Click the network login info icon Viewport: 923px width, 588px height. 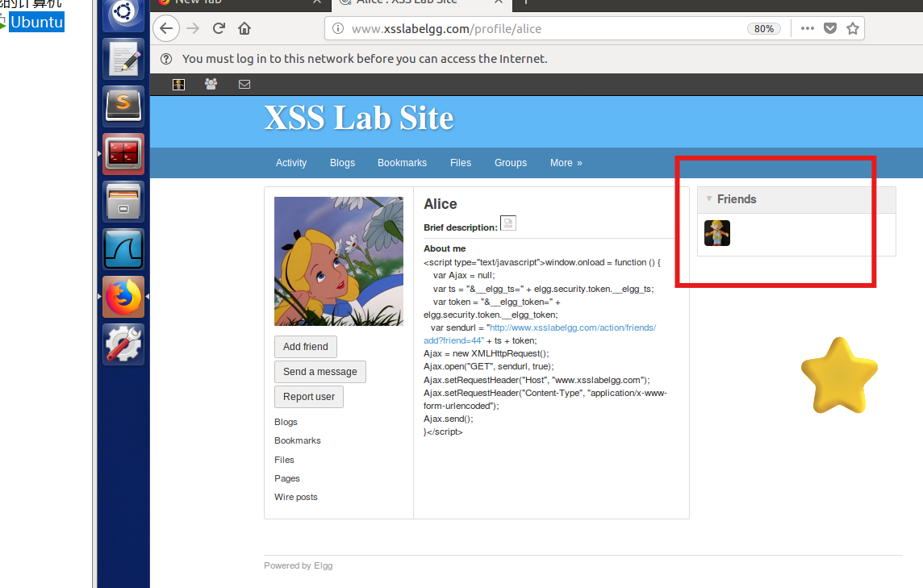tap(166, 59)
